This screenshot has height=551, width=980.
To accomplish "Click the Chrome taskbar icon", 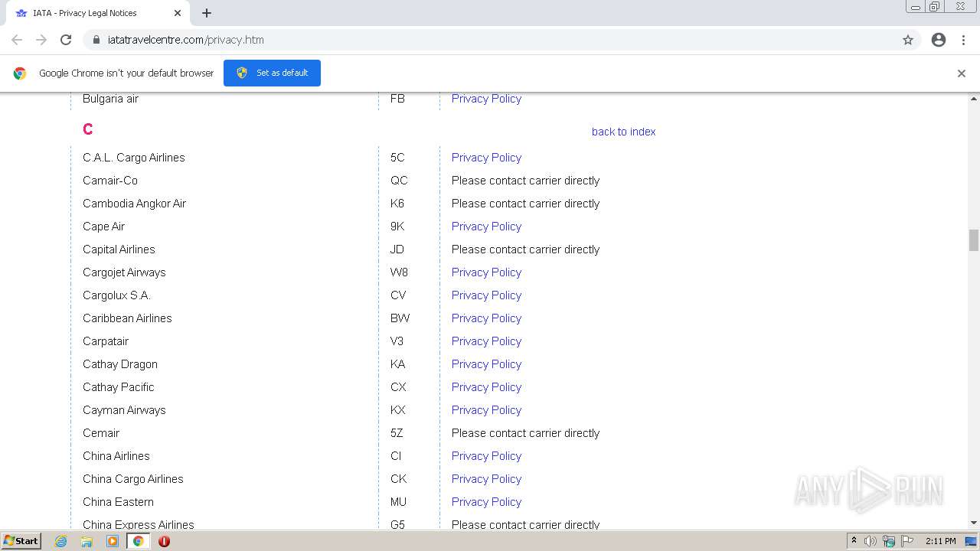I will 138,541.
